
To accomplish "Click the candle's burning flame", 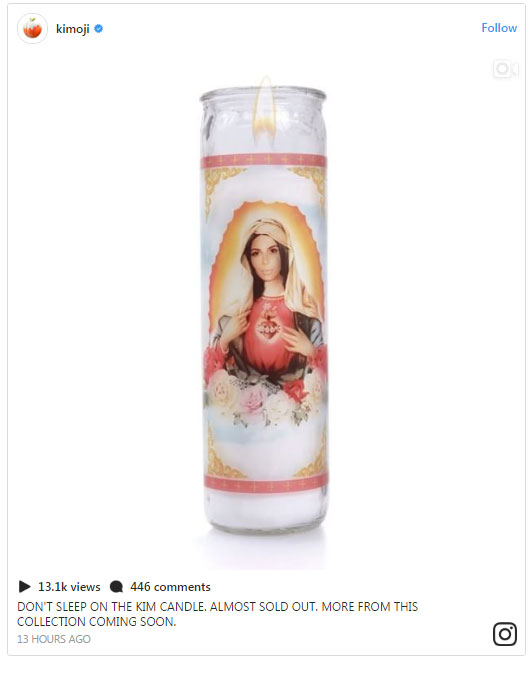I will 264,109.
